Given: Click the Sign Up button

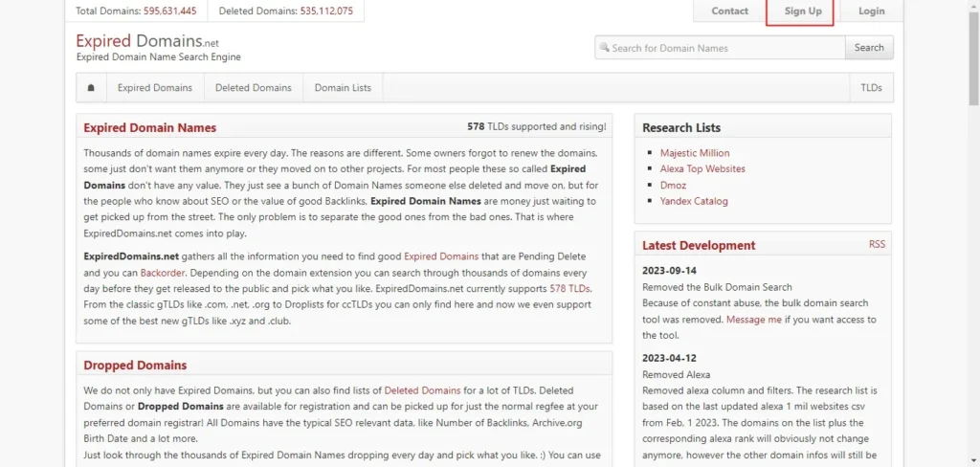Looking at the screenshot, I should (x=802, y=11).
